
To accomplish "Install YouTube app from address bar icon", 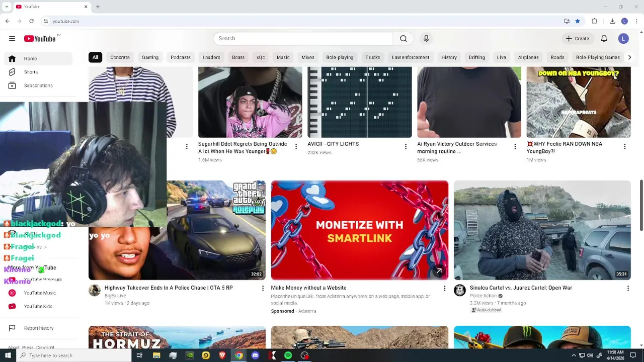I will (x=567, y=21).
